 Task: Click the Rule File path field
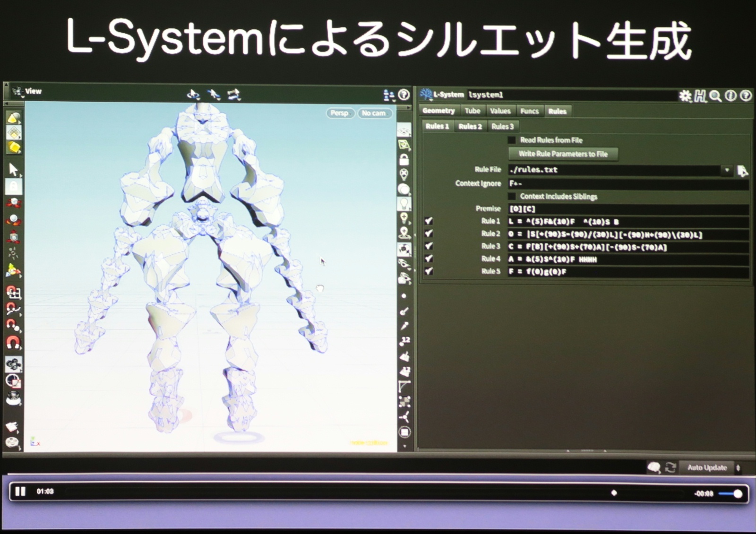615,170
